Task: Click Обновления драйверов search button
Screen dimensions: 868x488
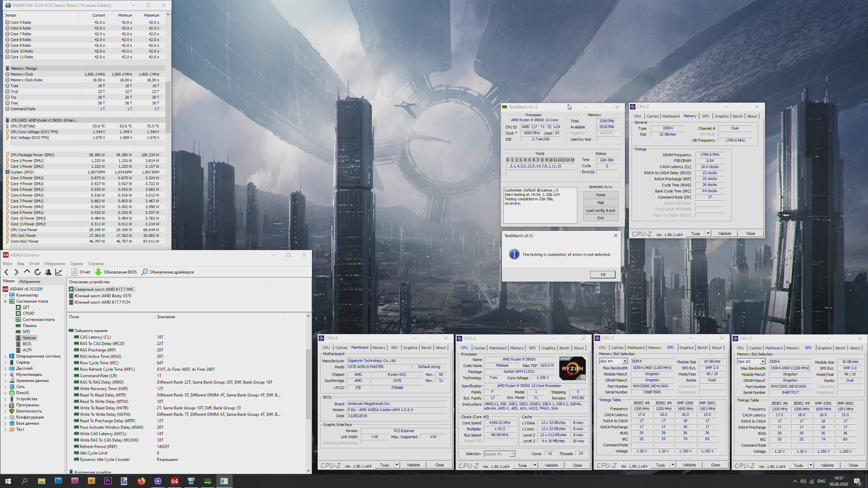Action: [x=167, y=272]
